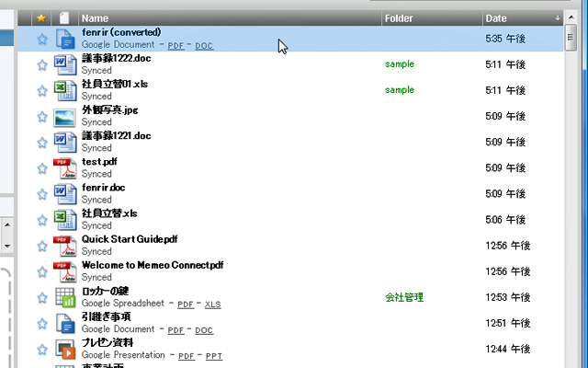Click left panel scroll up arrow

coord(7,225)
